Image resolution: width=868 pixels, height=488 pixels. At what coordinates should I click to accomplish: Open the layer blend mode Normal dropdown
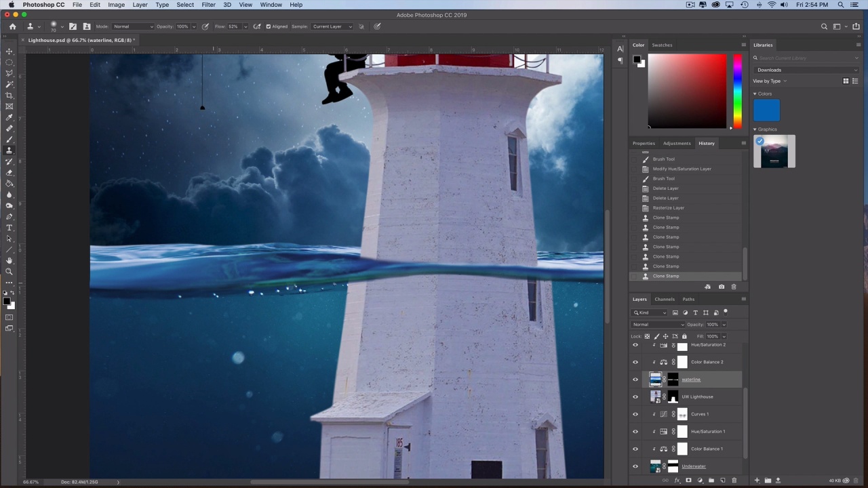coord(657,325)
